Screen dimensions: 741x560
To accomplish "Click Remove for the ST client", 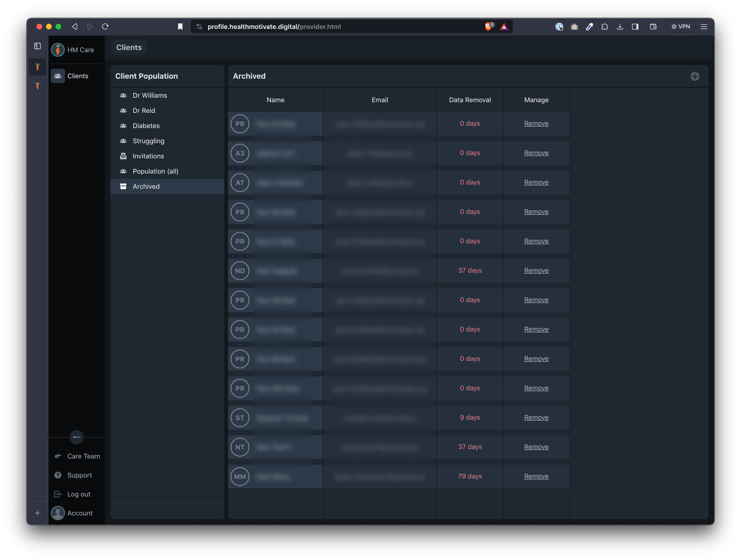I will click(537, 417).
